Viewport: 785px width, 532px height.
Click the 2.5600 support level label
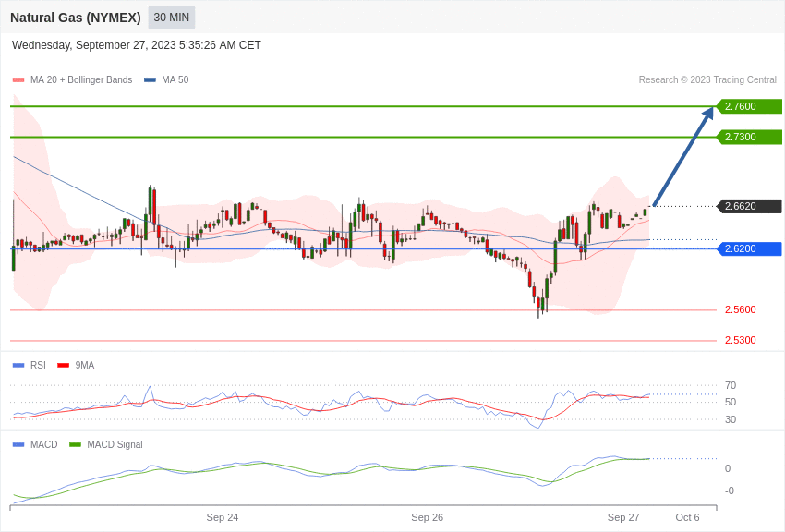740,309
